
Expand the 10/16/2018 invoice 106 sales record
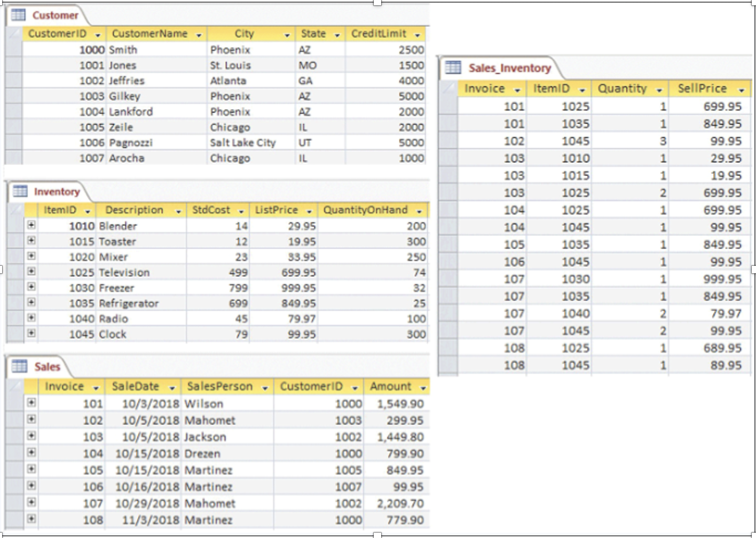[31, 485]
